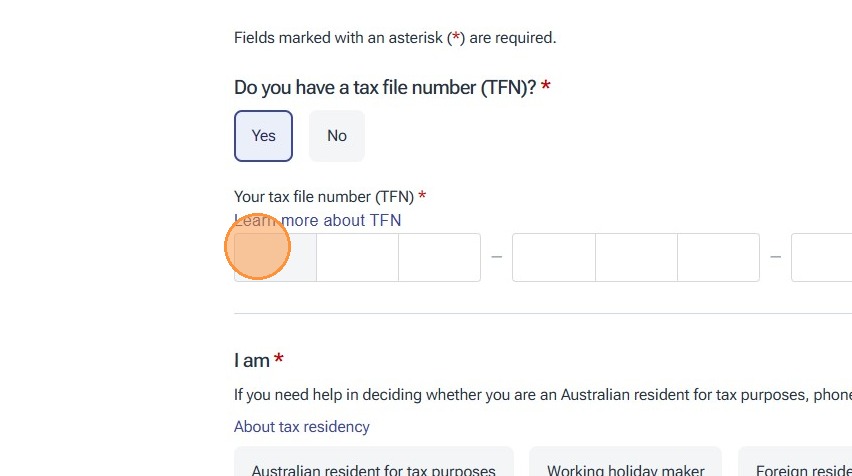Click the seventh TFN digit box
This screenshot has width=852, height=476.
tap(821, 257)
